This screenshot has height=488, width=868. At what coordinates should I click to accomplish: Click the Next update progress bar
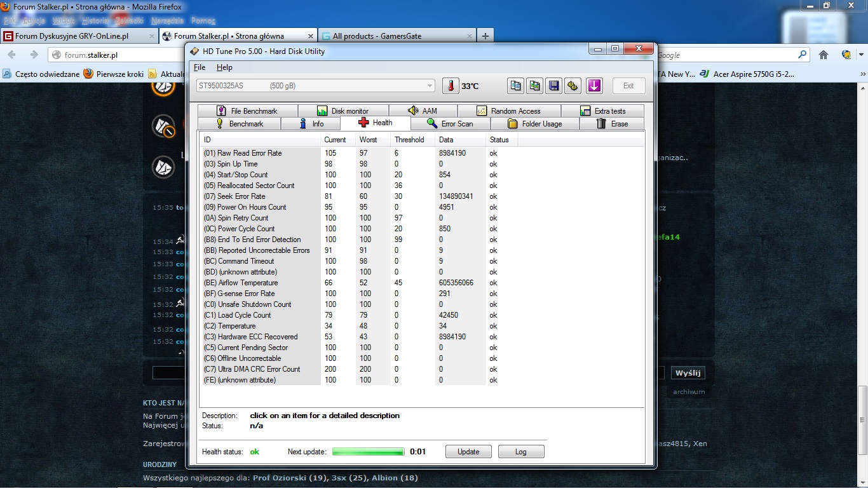click(x=368, y=452)
